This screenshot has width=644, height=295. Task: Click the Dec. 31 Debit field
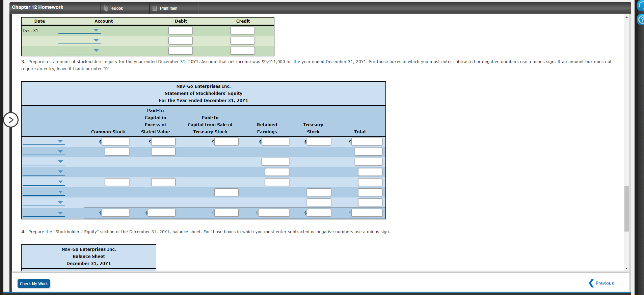[x=181, y=30]
